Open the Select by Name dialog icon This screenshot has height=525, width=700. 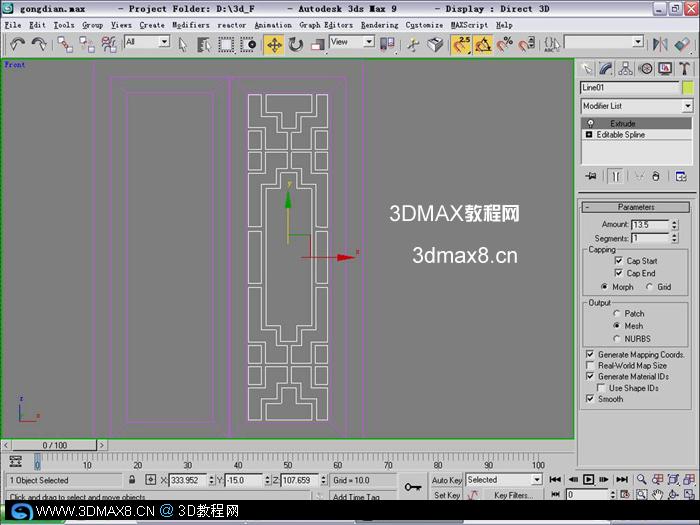click(x=204, y=45)
